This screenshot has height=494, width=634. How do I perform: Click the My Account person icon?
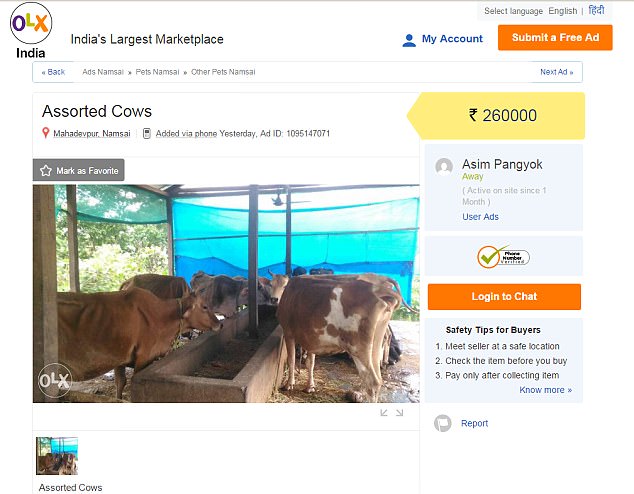pos(409,40)
